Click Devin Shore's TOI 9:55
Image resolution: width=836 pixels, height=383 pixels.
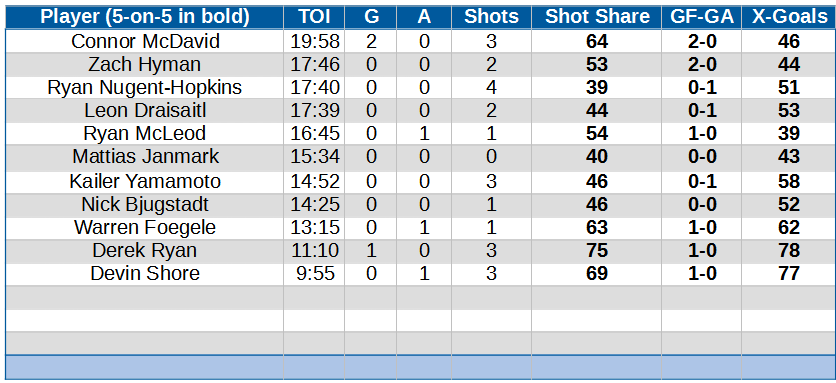click(x=314, y=273)
